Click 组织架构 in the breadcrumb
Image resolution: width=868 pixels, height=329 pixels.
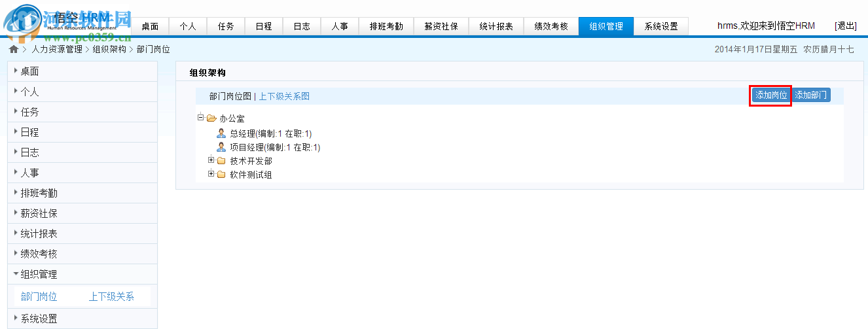[x=109, y=49]
